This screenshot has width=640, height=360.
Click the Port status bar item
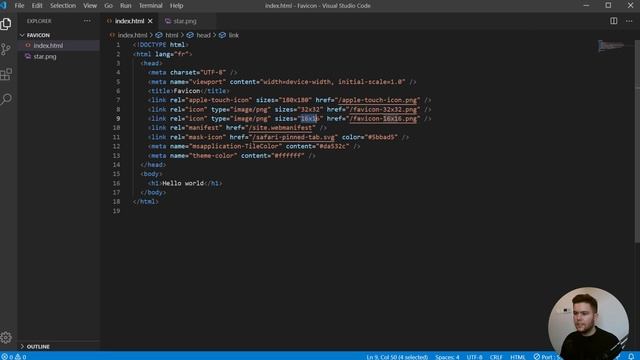point(547,357)
